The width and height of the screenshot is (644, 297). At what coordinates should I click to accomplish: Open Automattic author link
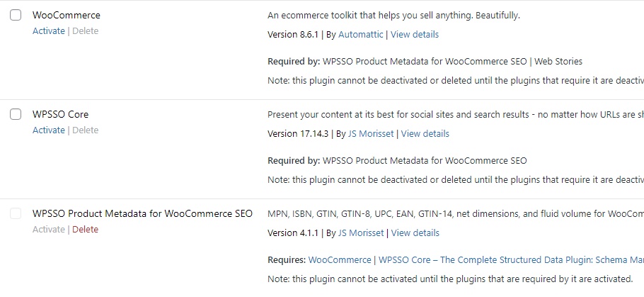(360, 34)
